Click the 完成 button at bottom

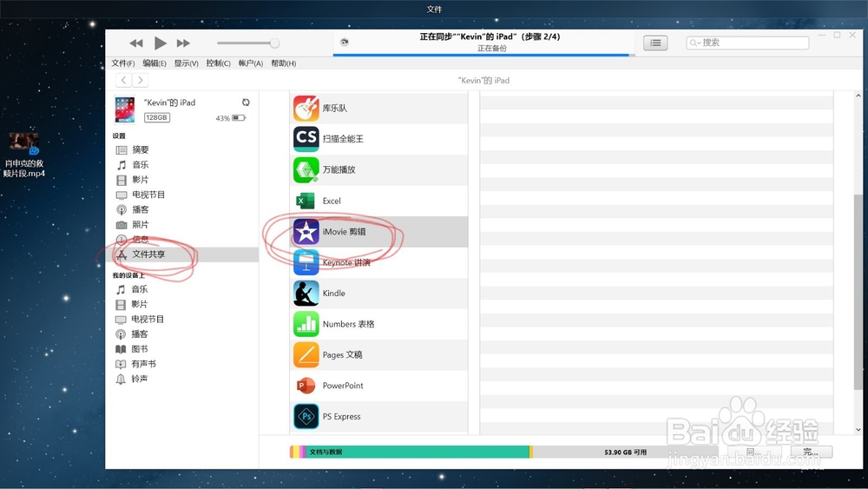coord(811,452)
